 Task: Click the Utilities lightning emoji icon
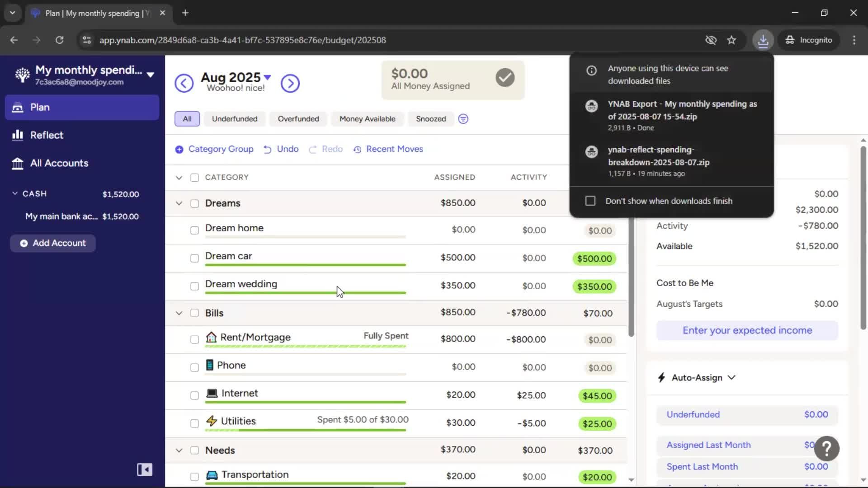coord(211,421)
